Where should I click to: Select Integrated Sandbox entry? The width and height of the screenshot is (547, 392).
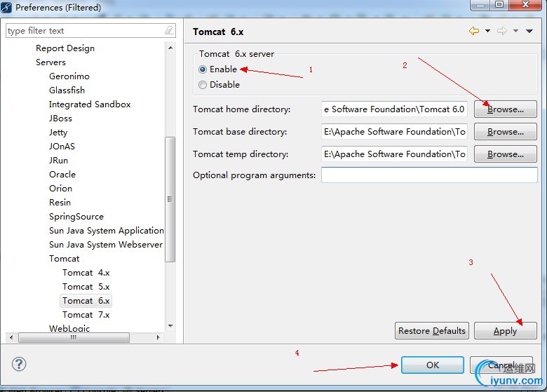coord(90,104)
